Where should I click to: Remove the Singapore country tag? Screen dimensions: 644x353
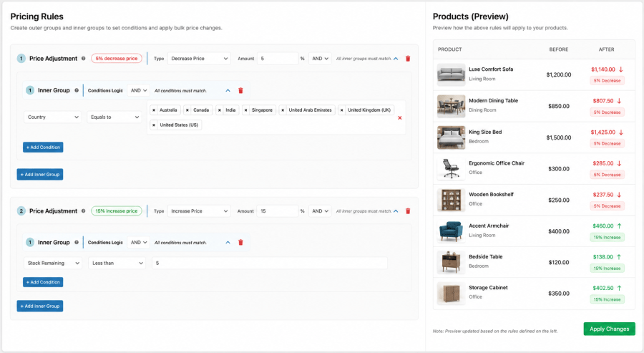pos(245,110)
